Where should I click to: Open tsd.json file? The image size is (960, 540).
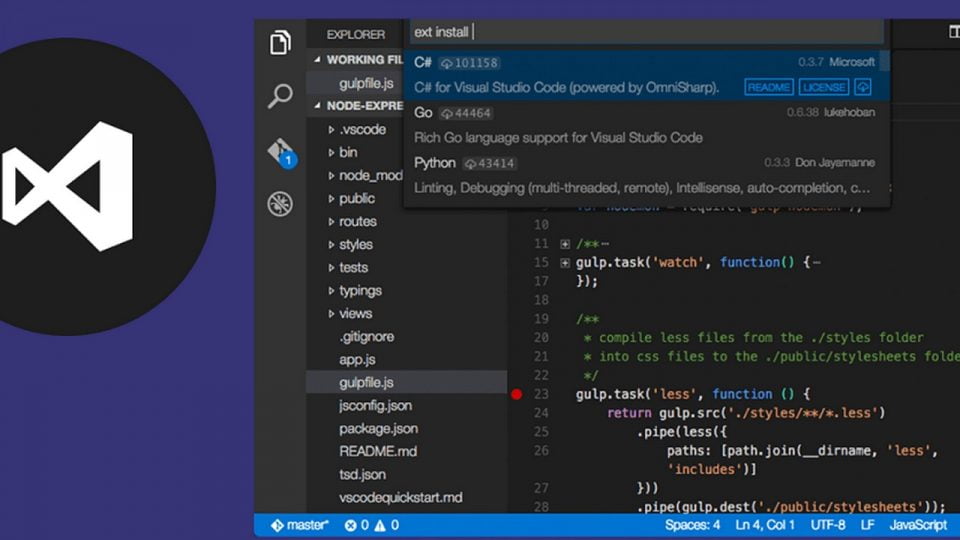[x=362, y=474]
